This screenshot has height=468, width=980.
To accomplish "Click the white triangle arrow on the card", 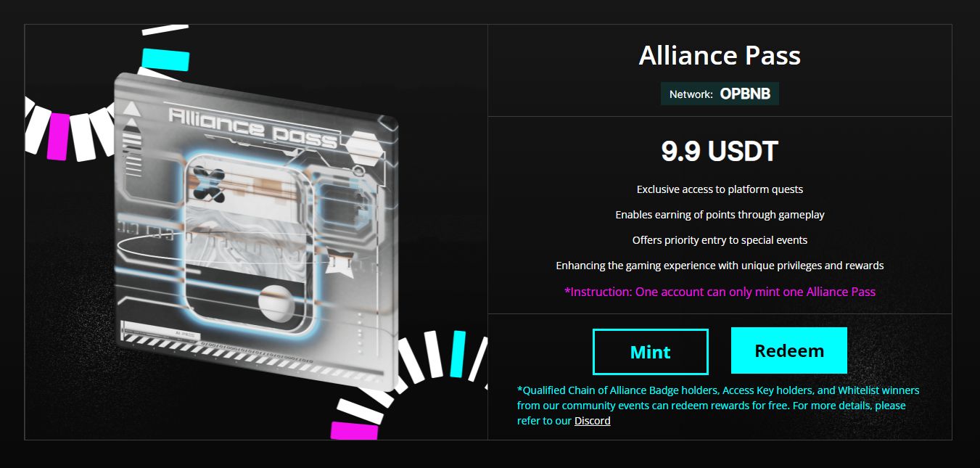I will pos(131,111).
